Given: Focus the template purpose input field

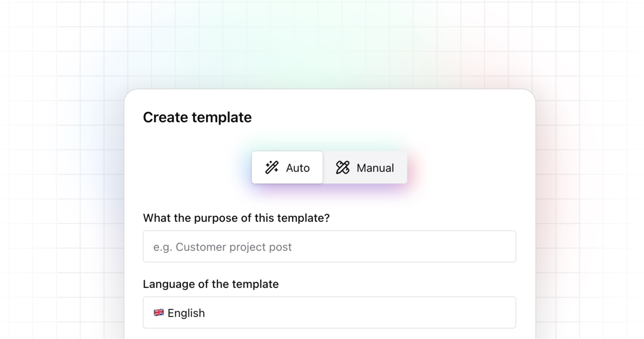Looking at the screenshot, I should click(329, 246).
